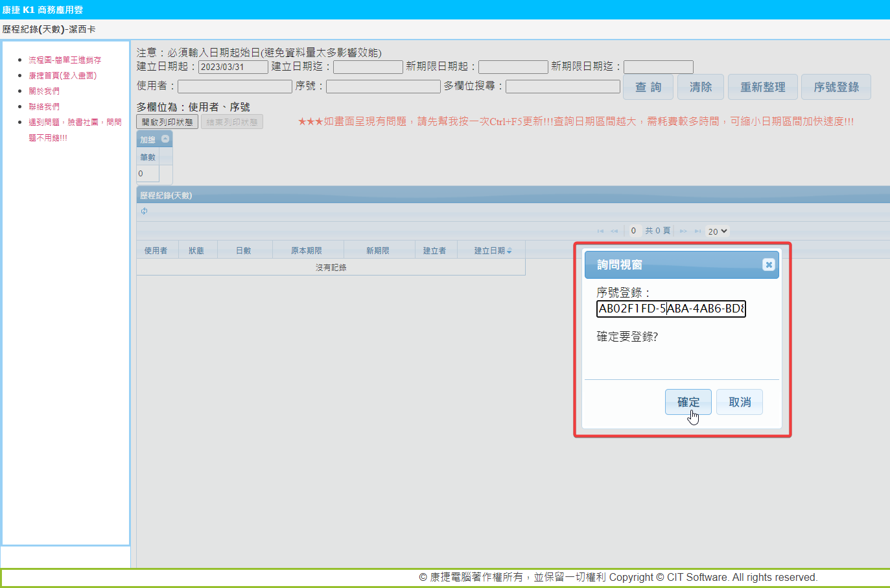Click the 清除 clear button

coord(700,87)
